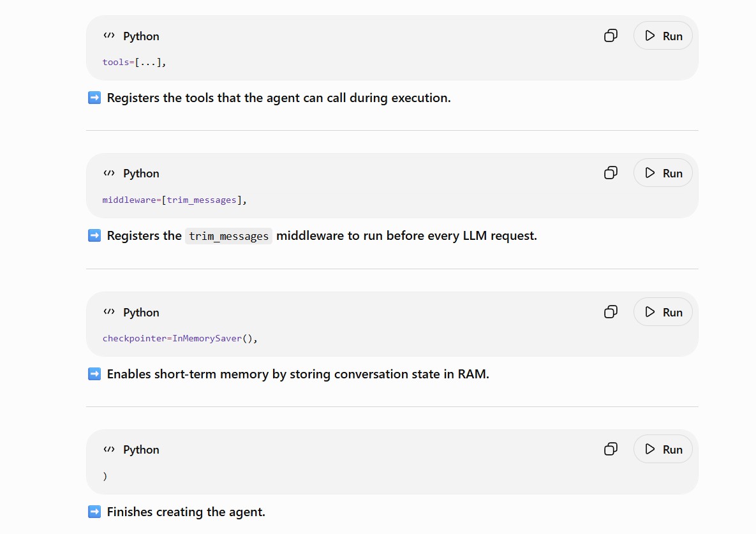
Task: Copy the tools=[...] code block
Action: coord(611,36)
